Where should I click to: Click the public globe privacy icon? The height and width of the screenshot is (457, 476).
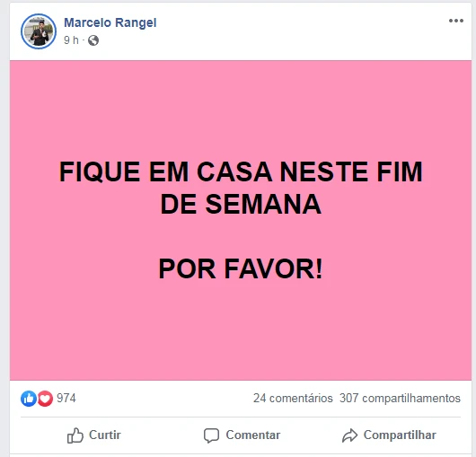point(93,40)
